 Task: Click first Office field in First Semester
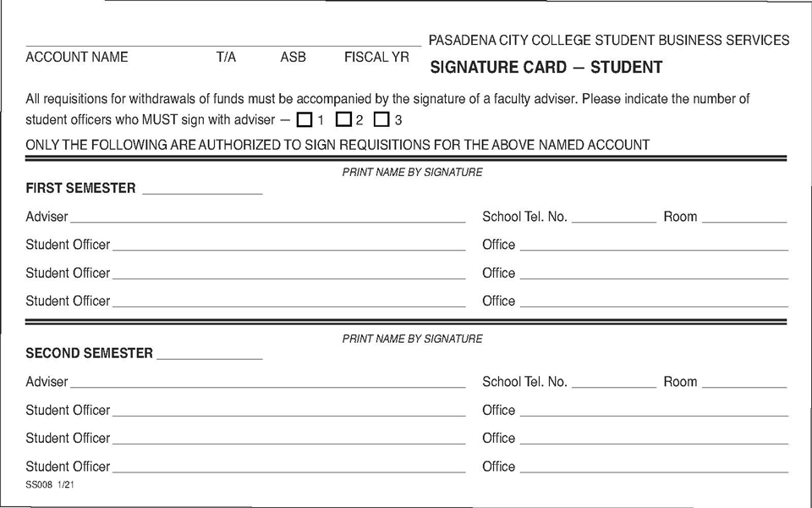(653, 244)
